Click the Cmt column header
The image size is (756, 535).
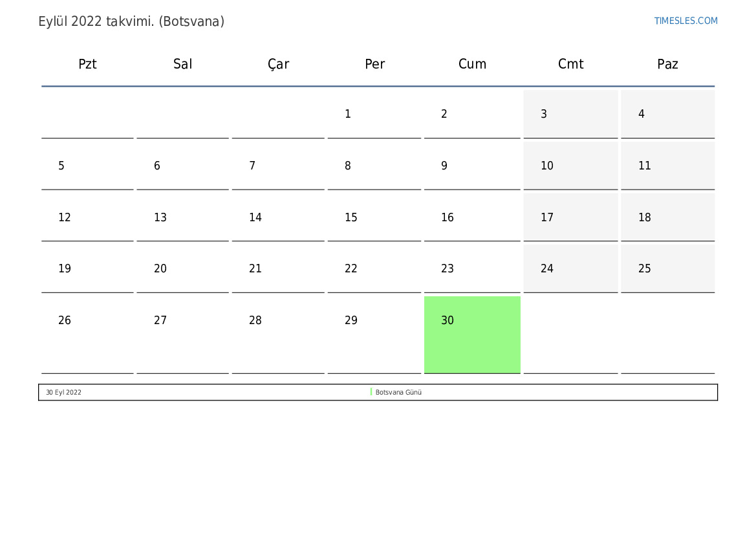coord(570,64)
